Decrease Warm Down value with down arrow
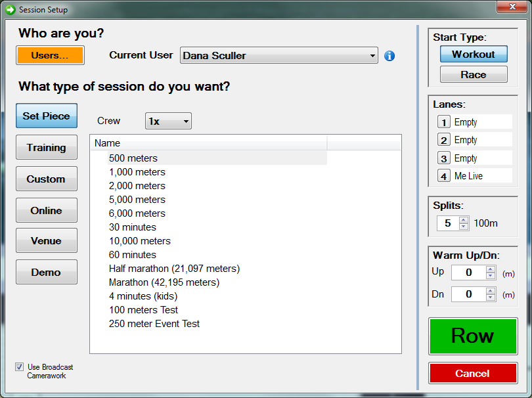This screenshot has height=398, width=532. (490, 298)
